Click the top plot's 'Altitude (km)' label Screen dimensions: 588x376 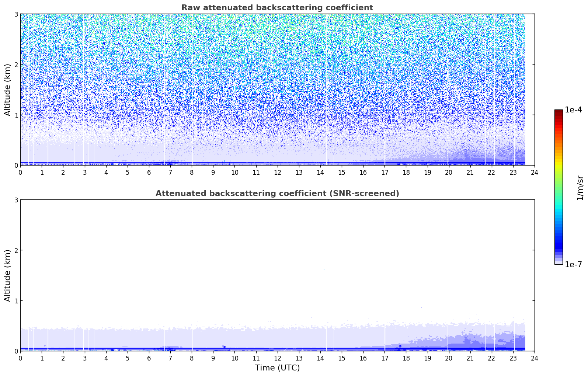click(x=8, y=90)
